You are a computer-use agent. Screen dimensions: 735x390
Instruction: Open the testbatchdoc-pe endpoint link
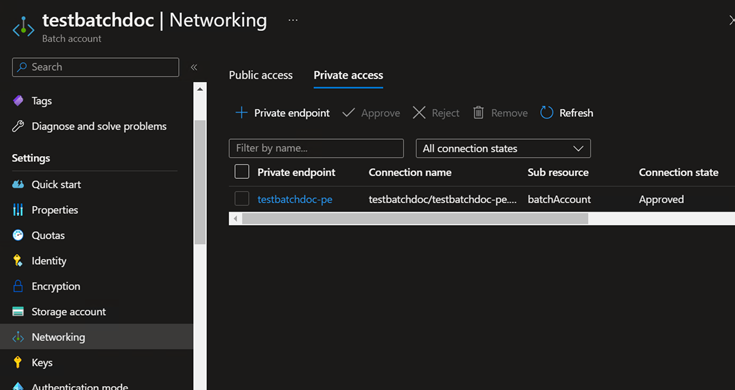click(295, 199)
